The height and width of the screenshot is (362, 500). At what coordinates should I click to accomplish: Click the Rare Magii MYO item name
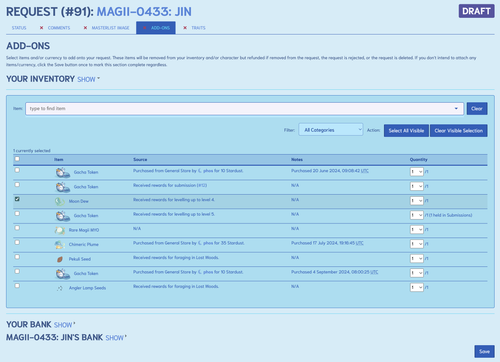tap(84, 230)
